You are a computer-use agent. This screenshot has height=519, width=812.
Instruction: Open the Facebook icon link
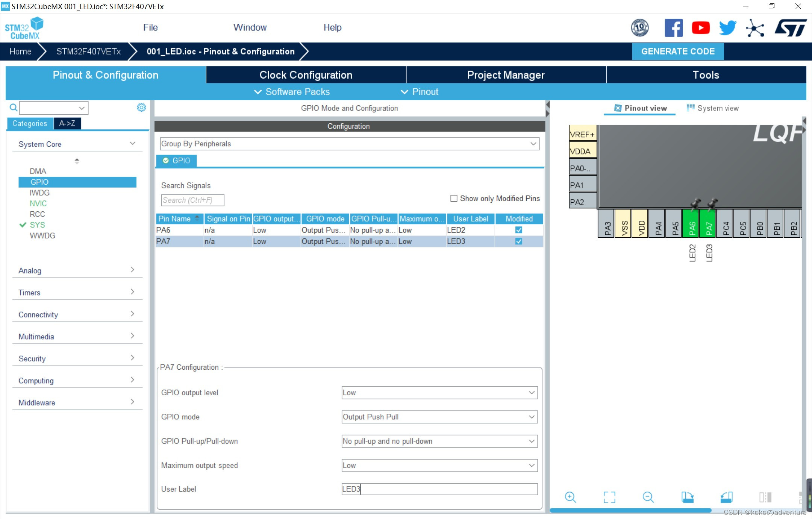point(673,28)
